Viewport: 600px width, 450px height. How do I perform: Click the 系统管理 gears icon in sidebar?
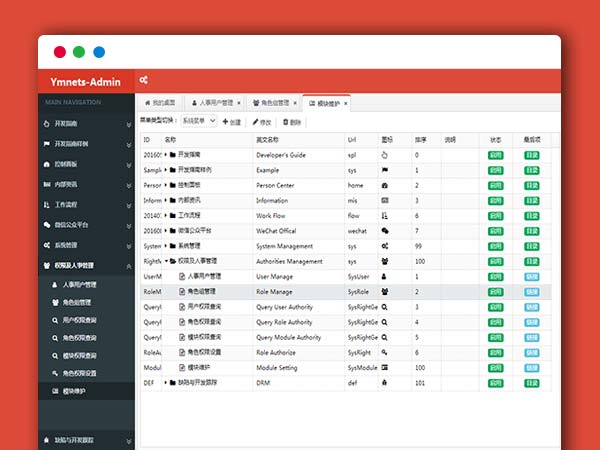(46, 244)
